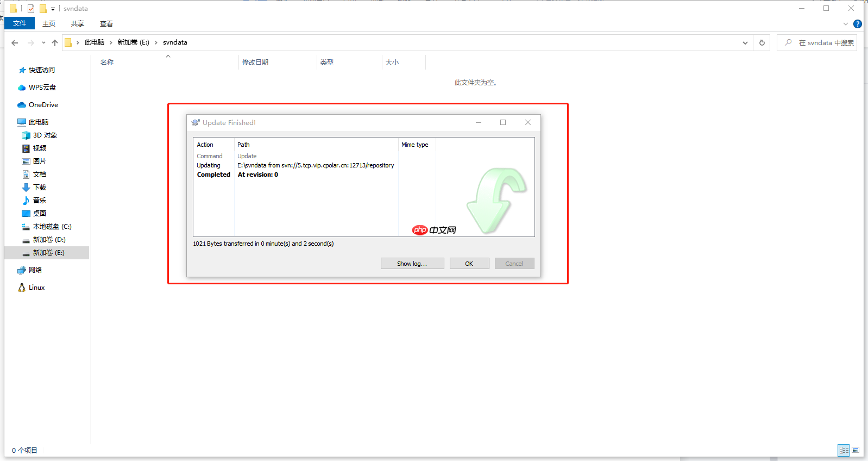Screen dimensions: 868x461
Task: Refresh the svndata folder view
Action: [x=762, y=42]
